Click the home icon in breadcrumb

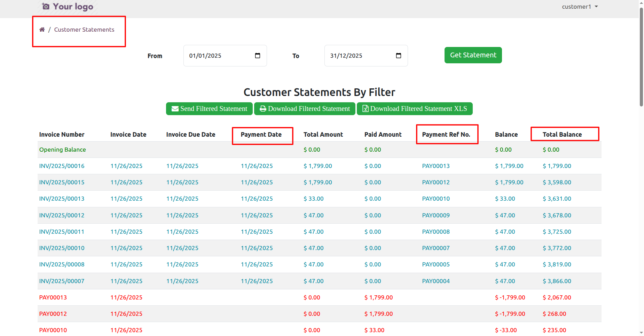[42, 30]
